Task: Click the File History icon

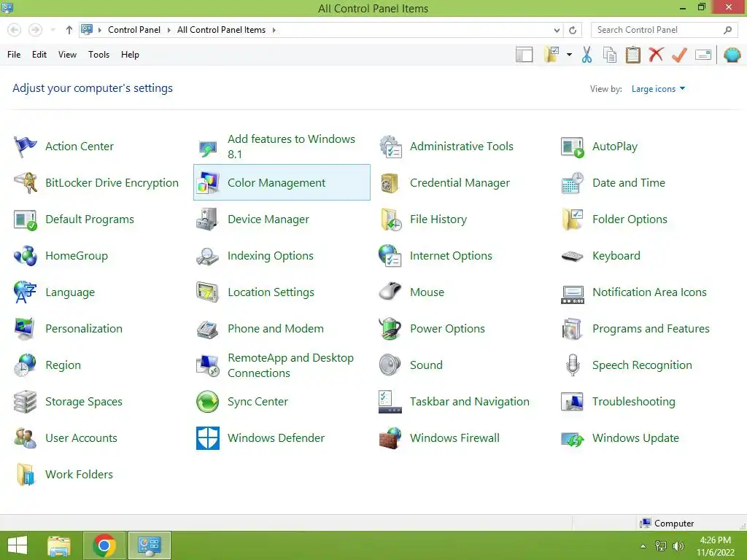Action: [x=390, y=219]
